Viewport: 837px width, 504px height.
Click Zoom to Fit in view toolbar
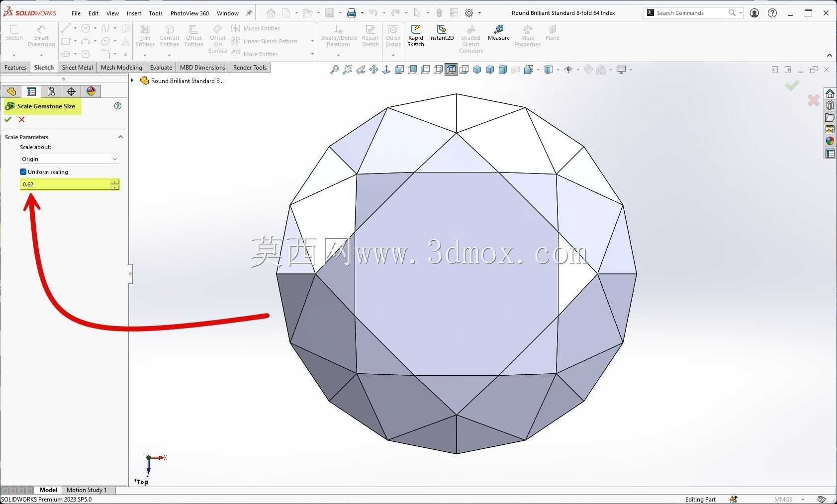point(335,70)
